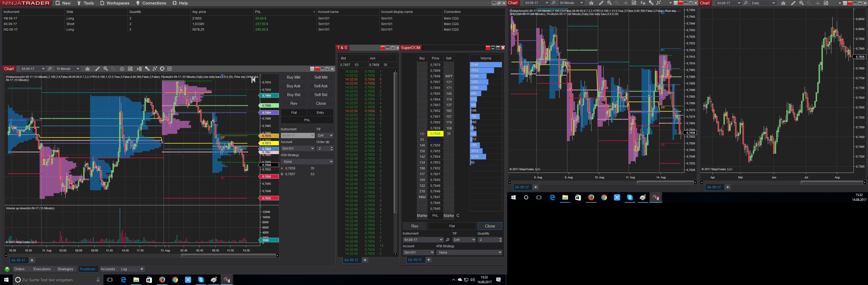Activate the crosshair icon on 15 Minute chart
The image size is (868, 285).
click(122, 69)
